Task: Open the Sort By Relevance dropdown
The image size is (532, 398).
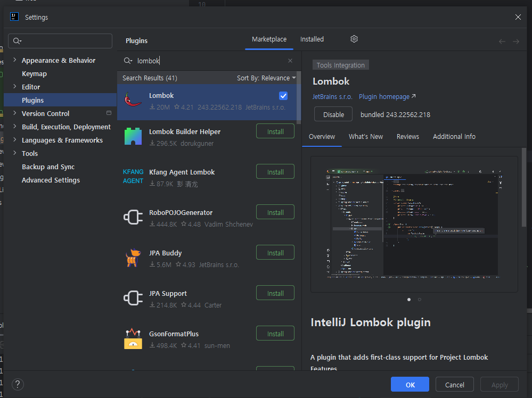Action: (266, 78)
